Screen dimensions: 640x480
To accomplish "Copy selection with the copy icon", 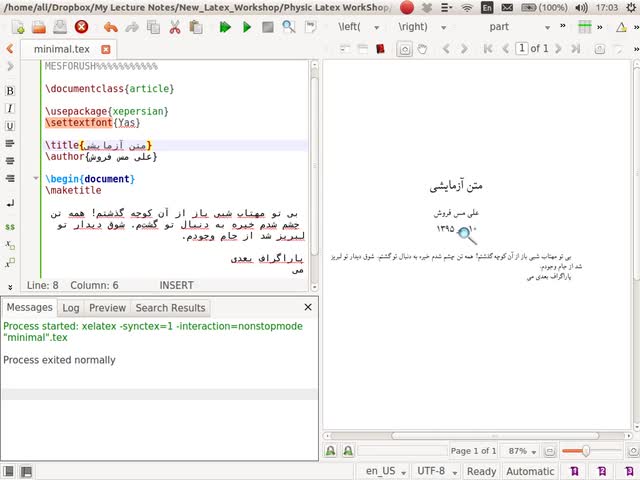I will coord(153,27).
